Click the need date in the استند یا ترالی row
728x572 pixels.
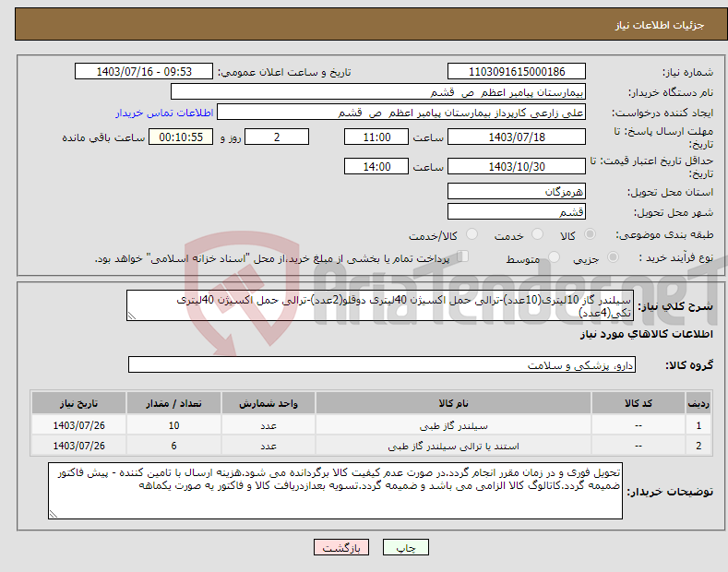78,446
